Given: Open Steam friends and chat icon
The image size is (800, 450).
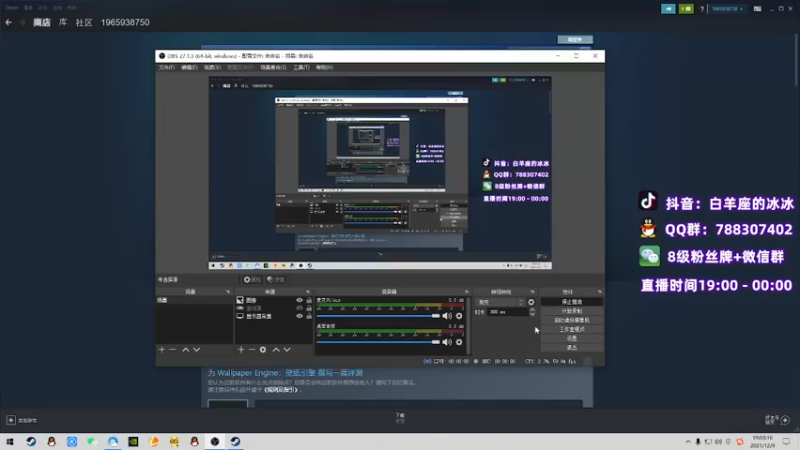Looking at the screenshot, I should [x=785, y=420].
